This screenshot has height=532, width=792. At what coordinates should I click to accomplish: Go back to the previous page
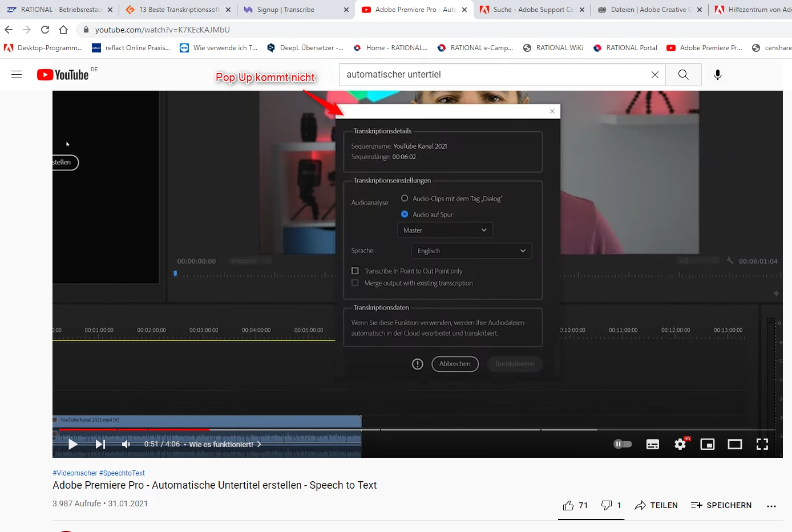(9, 30)
